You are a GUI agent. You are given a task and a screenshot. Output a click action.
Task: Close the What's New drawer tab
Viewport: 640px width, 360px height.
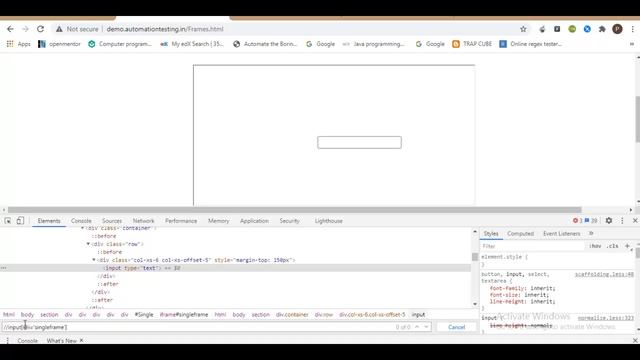click(81, 340)
